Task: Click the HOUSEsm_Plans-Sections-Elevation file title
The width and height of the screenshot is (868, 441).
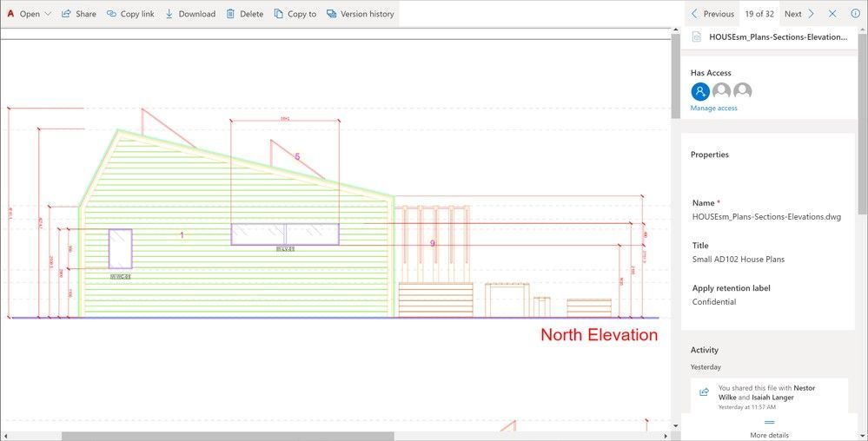Action: [x=778, y=37]
